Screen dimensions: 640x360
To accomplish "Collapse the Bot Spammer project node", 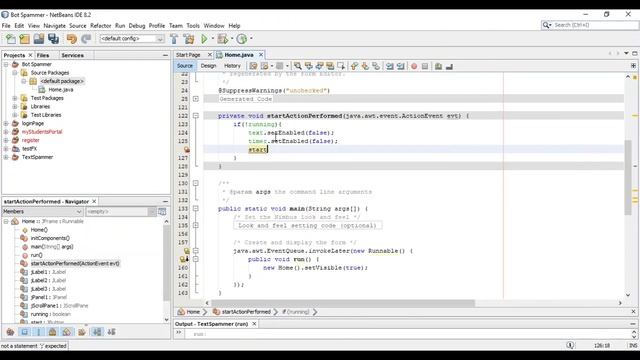I will pyautogui.click(x=6, y=64).
